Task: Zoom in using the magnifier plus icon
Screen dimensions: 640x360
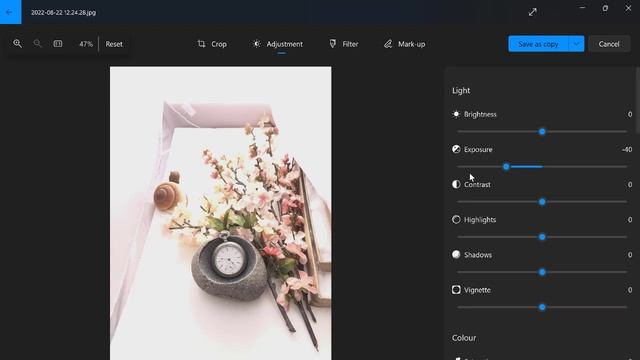Action: (17, 43)
